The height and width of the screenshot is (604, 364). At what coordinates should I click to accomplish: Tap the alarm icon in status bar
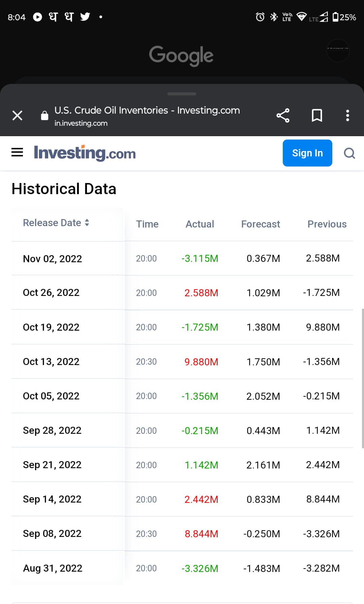click(260, 17)
